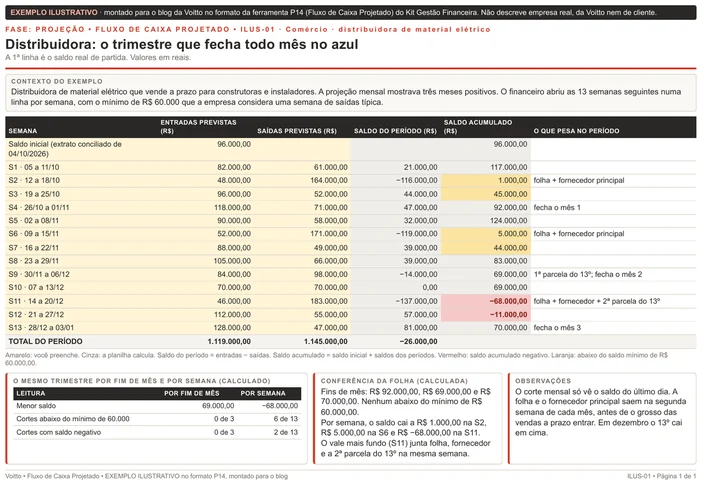Screen dimensions: 702x485
Task: Click the S6 saídas value '171.000,00'
Action: tap(329, 234)
